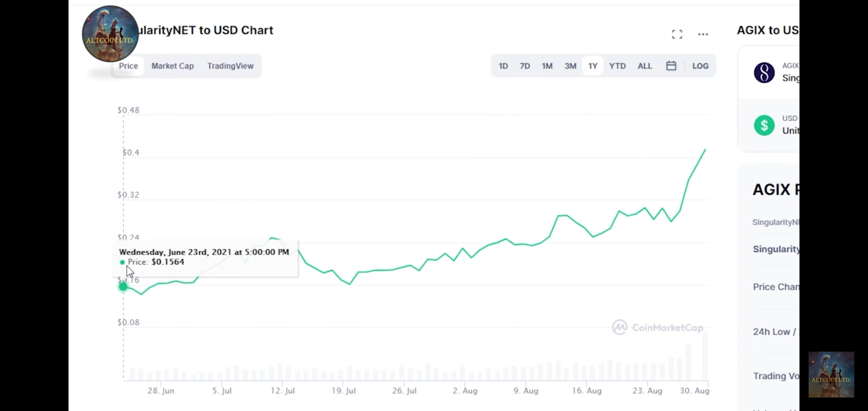Click the 28. Jun x-axis label
Image resolution: width=868 pixels, height=411 pixels.
point(161,390)
